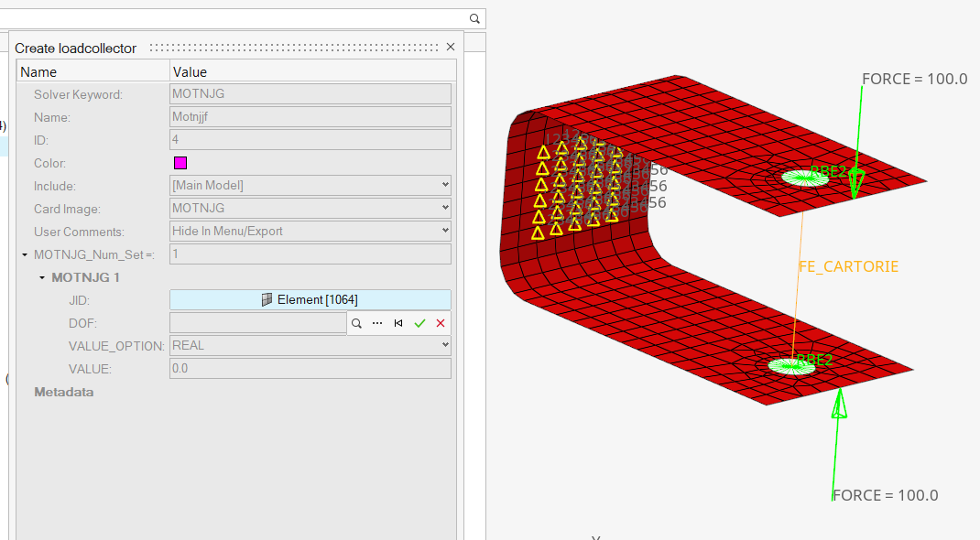Open User Comments Hide In Menu/Export dropdown
The width and height of the screenshot is (980, 540).
pyautogui.click(x=310, y=231)
